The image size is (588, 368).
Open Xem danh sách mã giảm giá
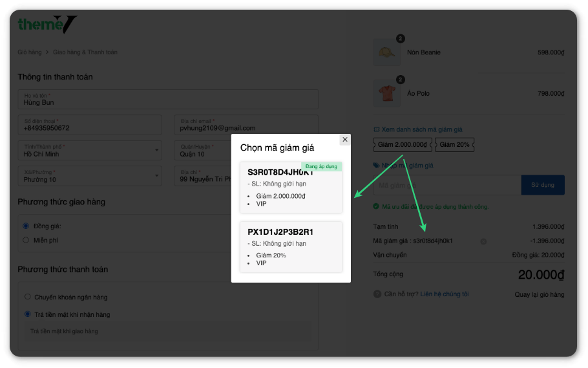click(x=422, y=129)
